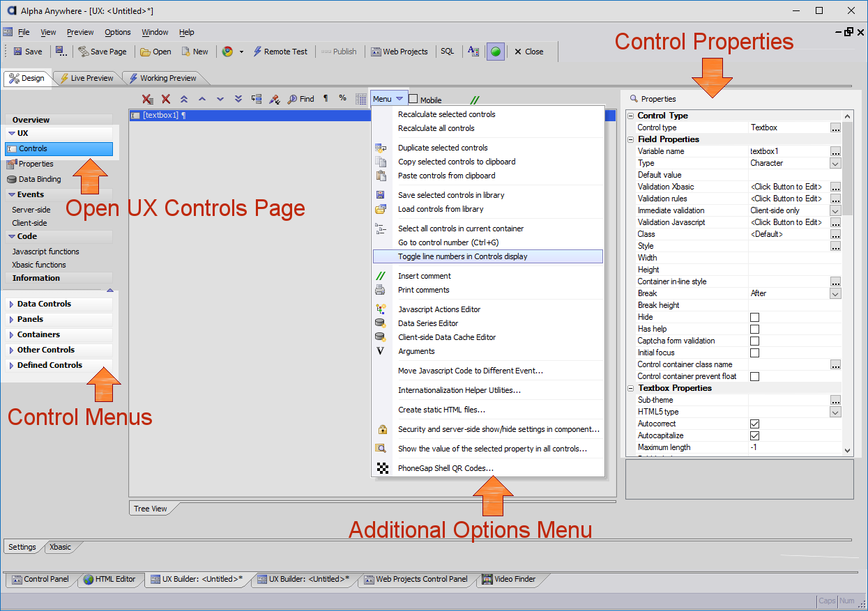Click the percent sign icon

342,98
